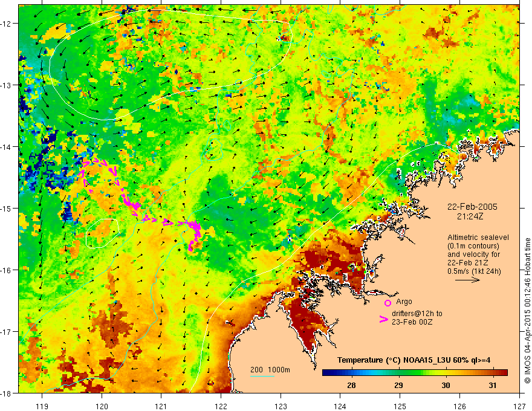Viewport: 532px width, 411px height.
Task: Click colorbar tick label 31
Action: (493, 385)
